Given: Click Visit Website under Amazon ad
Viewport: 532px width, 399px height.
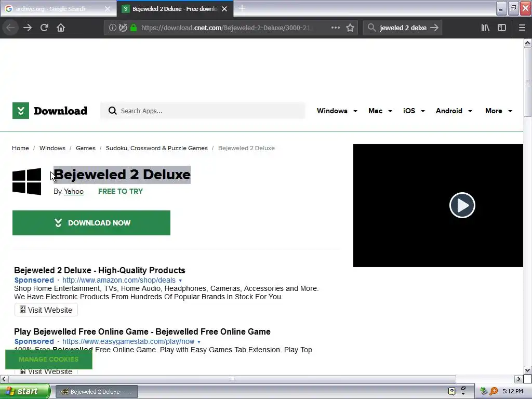Looking at the screenshot, I should [x=46, y=310].
